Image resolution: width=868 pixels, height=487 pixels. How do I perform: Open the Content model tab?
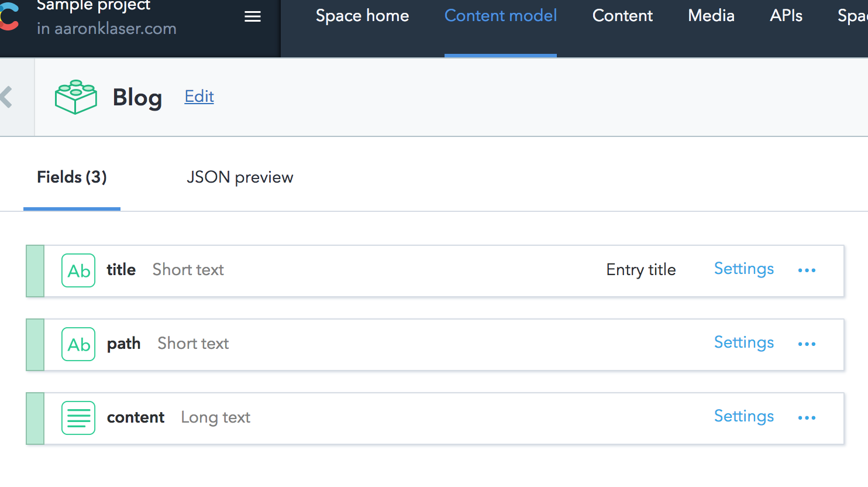pos(501,16)
